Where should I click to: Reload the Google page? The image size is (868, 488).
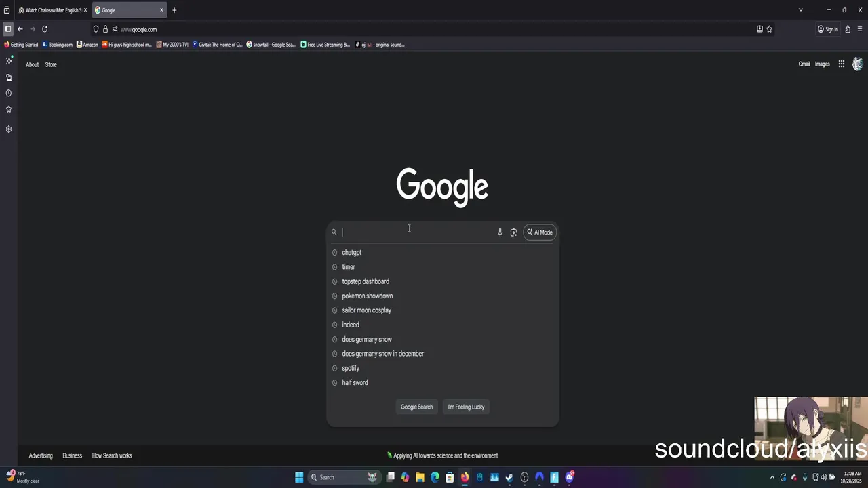[x=45, y=29]
